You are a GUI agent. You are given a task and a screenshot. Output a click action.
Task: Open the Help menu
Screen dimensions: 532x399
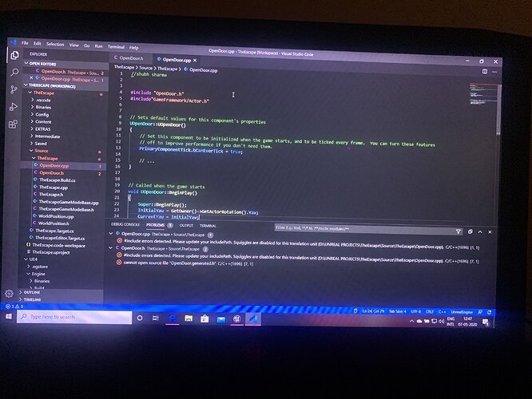[134, 48]
